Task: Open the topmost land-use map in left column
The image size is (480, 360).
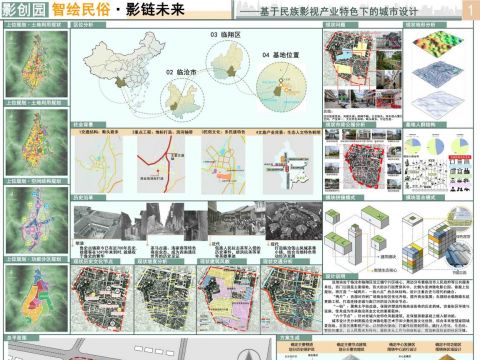Action: (x=36, y=64)
